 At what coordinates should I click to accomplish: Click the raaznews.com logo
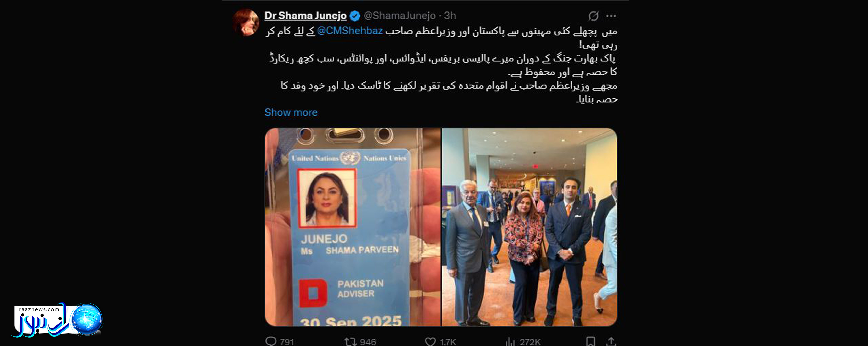click(57, 320)
